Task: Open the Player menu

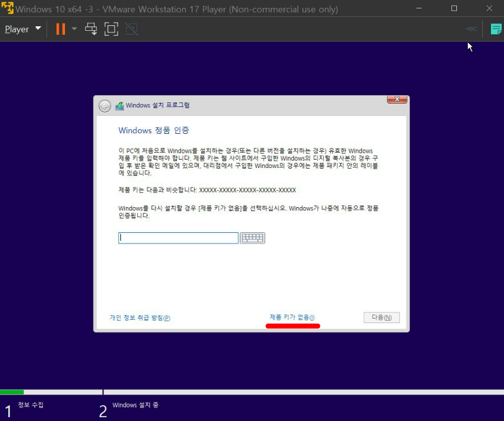Action: 23,29
